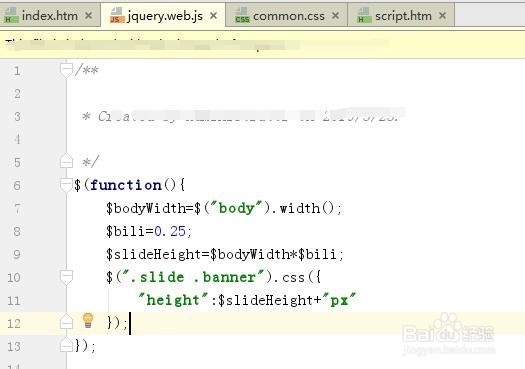525x369 pixels.
Task: Click line number 8 in the gutter
Action: click(17, 231)
